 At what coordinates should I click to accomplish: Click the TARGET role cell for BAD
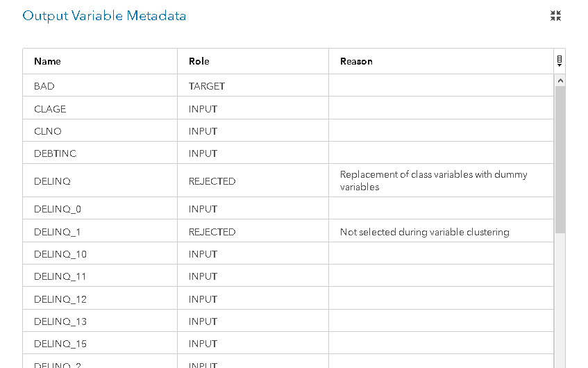pyautogui.click(x=207, y=86)
